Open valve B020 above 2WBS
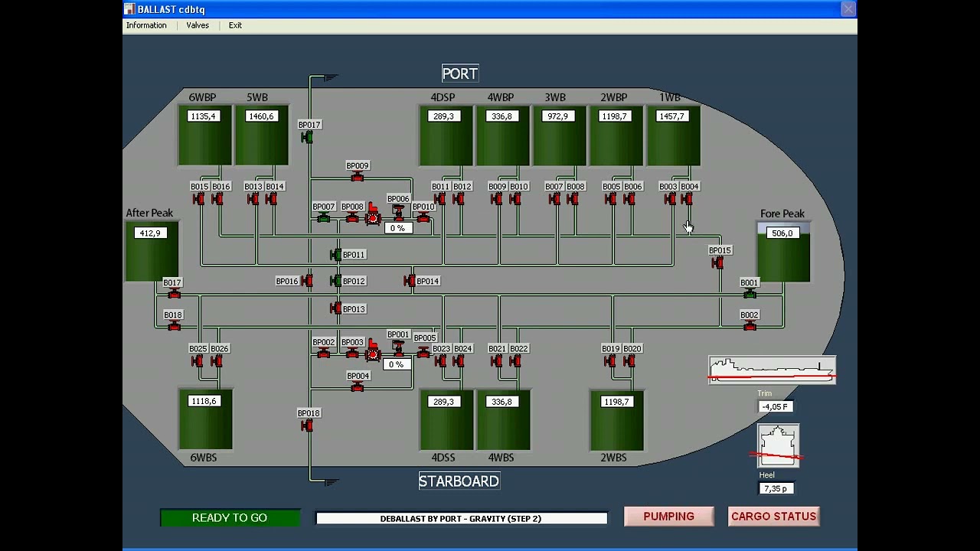Screen dimensions: 980x551 coord(629,361)
